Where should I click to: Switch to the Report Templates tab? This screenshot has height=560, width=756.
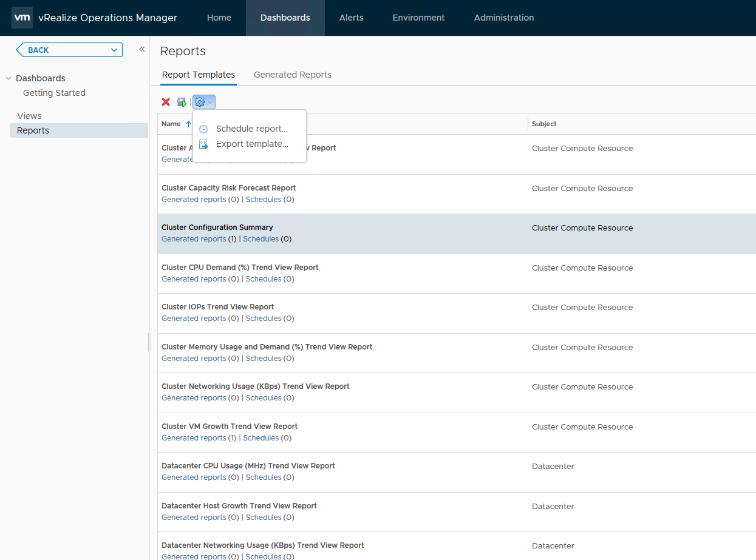(x=199, y=75)
